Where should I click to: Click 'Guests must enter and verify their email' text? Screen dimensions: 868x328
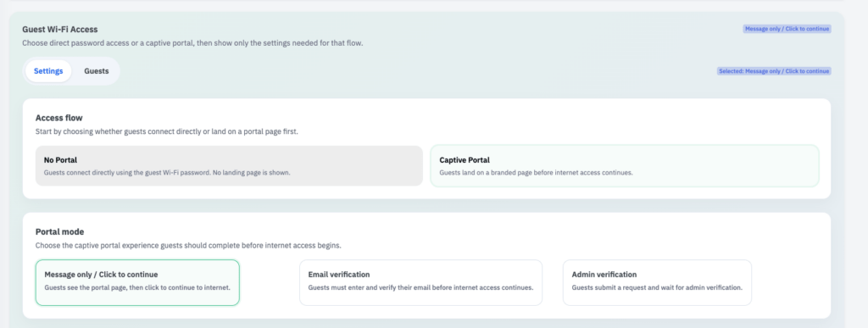click(x=420, y=287)
